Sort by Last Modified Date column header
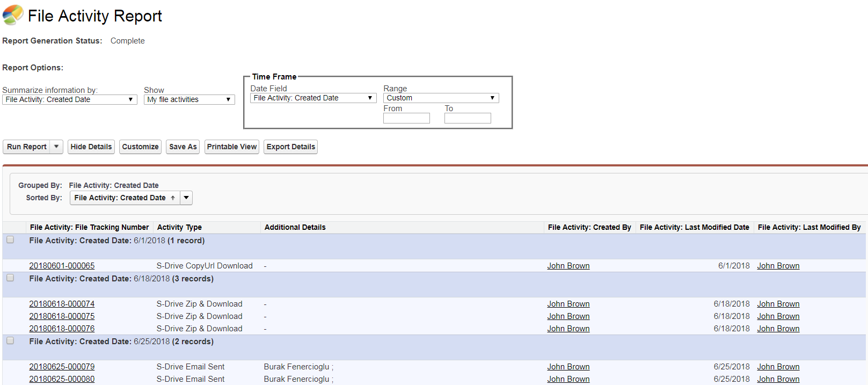Viewport: 868px width, 385px height. (x=695, y=227)
